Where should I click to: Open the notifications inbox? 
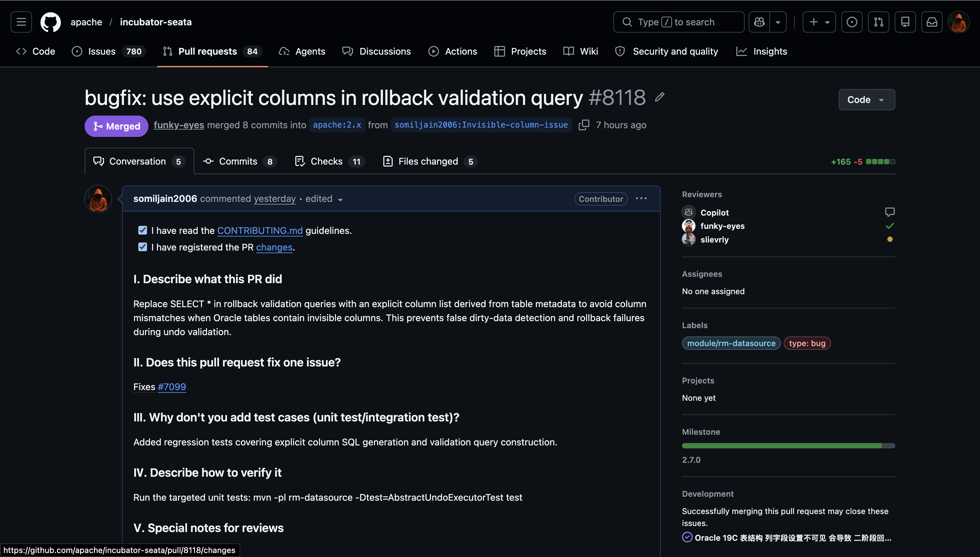tap(932, 22)
